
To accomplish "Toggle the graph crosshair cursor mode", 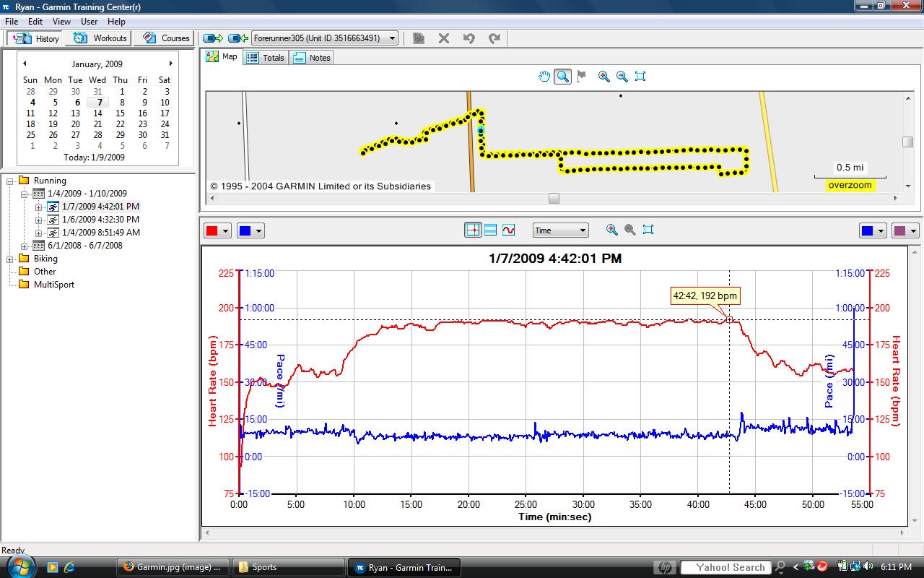I will click(x=473, y=230).
